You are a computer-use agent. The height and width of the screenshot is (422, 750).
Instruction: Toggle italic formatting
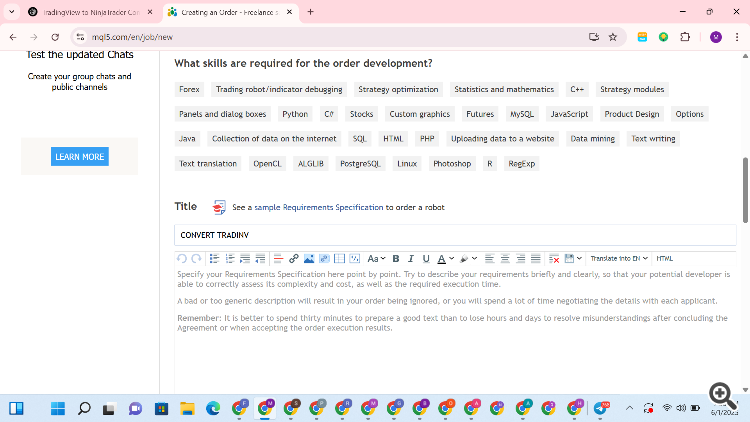[410, 258]
